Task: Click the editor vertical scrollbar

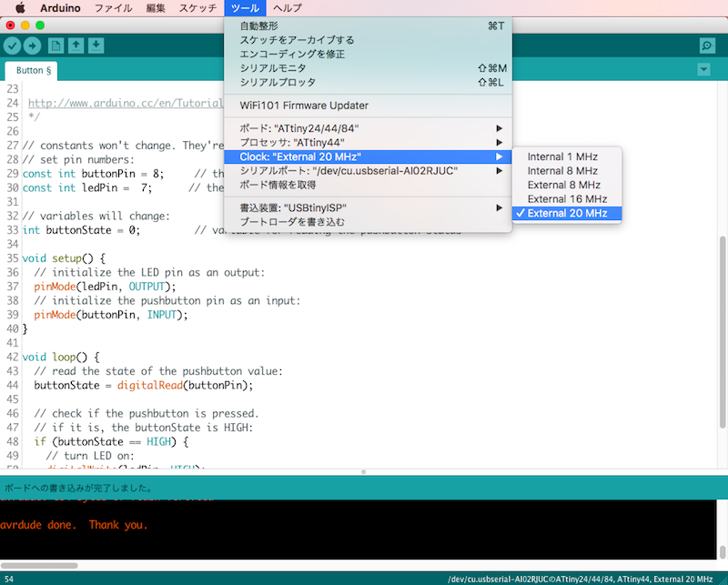Action: (x=723, y=332)
